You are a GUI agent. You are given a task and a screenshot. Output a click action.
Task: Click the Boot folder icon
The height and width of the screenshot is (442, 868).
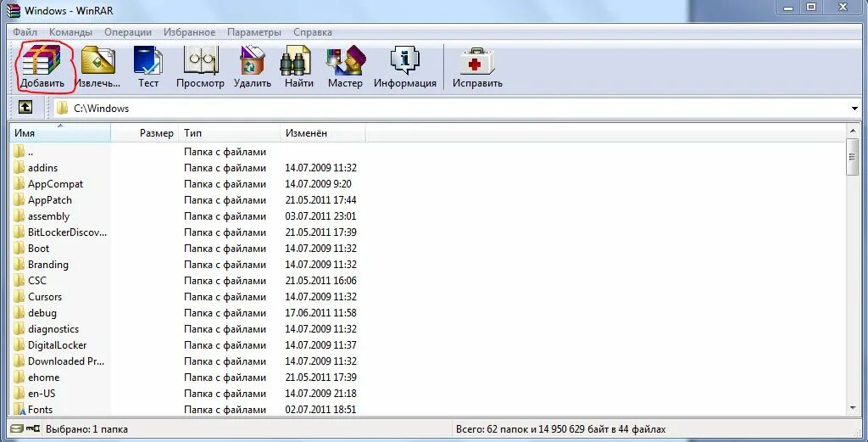click(19, 248)
